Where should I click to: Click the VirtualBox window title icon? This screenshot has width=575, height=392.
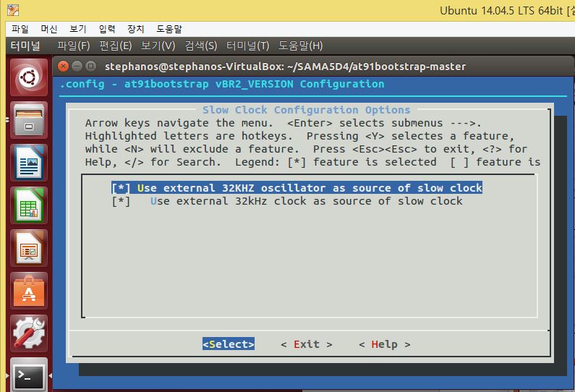[x=13, y=10]
